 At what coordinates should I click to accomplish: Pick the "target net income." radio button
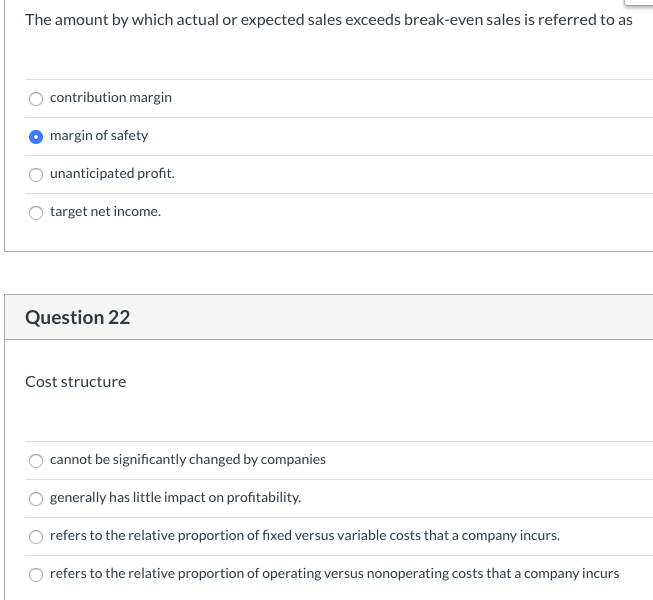tap(36, 212)
